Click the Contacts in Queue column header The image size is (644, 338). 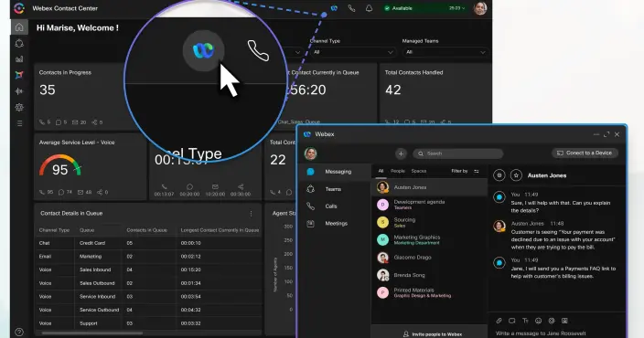pyautogui.click(x=146, y=230)
